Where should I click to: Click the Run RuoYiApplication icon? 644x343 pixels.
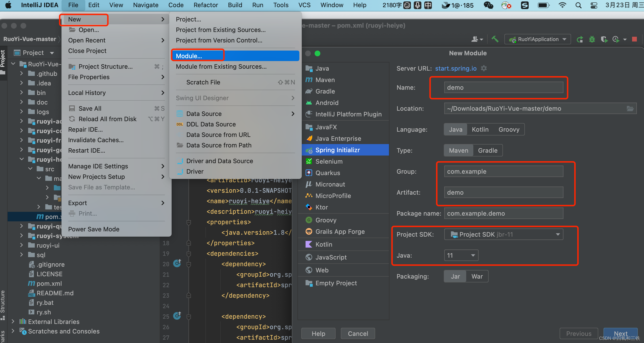579,39
